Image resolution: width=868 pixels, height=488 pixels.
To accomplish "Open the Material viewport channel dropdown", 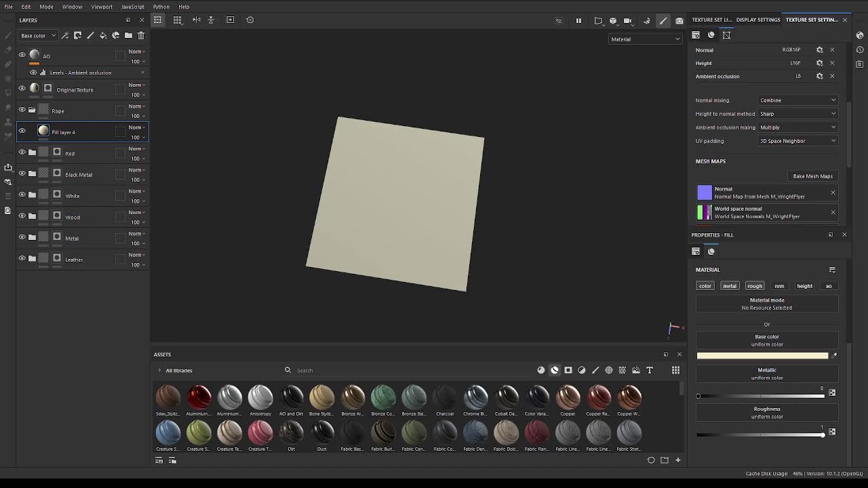I will (x=645, y=39).
